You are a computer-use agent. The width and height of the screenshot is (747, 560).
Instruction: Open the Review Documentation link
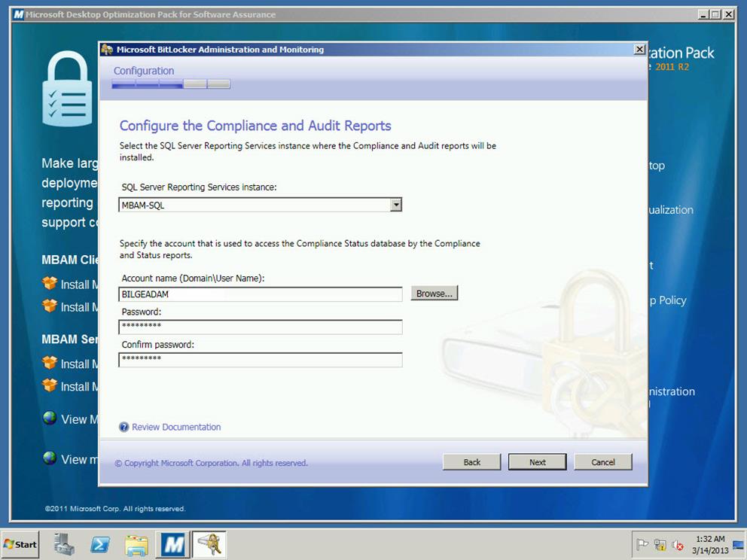pyautogui.click(x=176, y=427)
